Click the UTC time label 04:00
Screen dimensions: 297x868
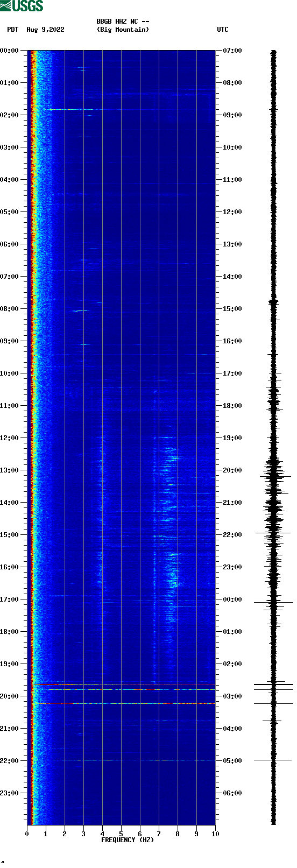pos(232,729)
